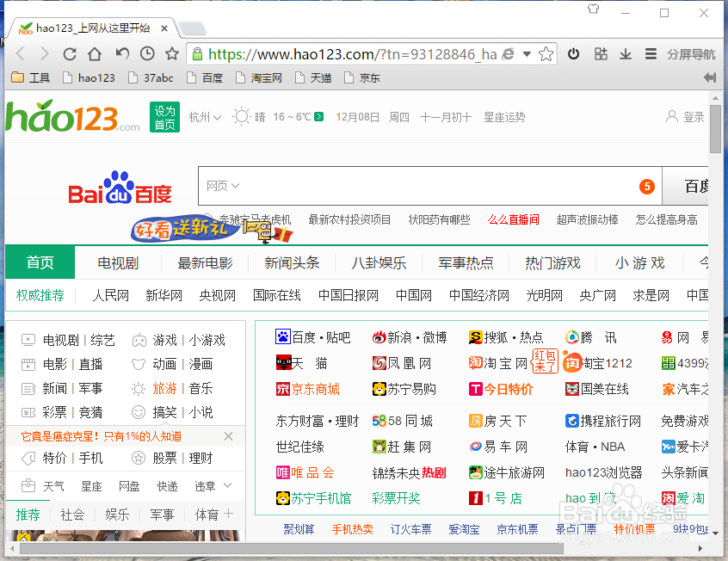Click the smiley icon next to 搞笑
The height and width of the screenshot is (561, 728).
coord(139,412)
